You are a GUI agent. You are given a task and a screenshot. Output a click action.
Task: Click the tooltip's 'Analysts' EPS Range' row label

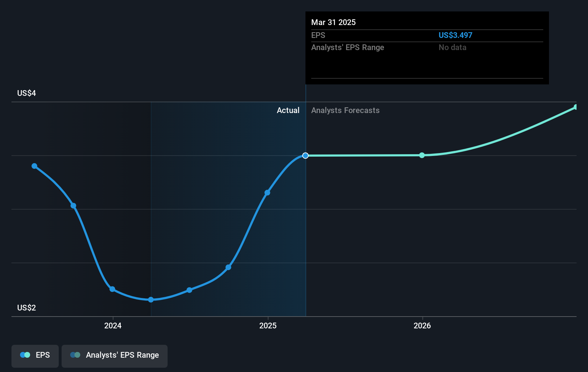[347, 48]
